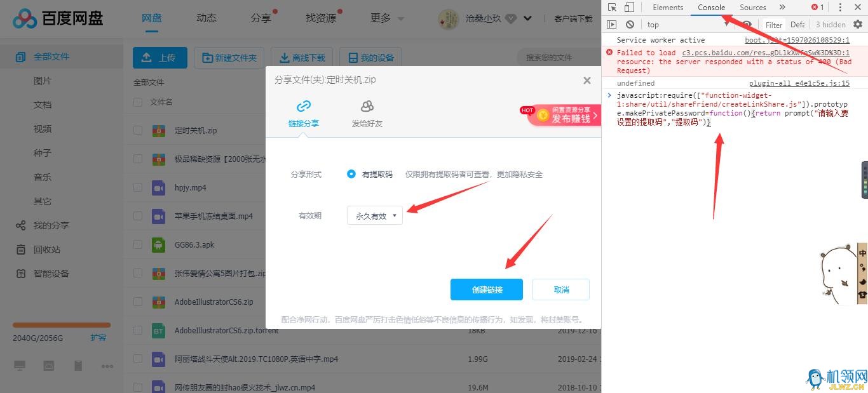
Task: Tick the checkbox for 极品稀缺资源 file
Action: tap(138, 159)
